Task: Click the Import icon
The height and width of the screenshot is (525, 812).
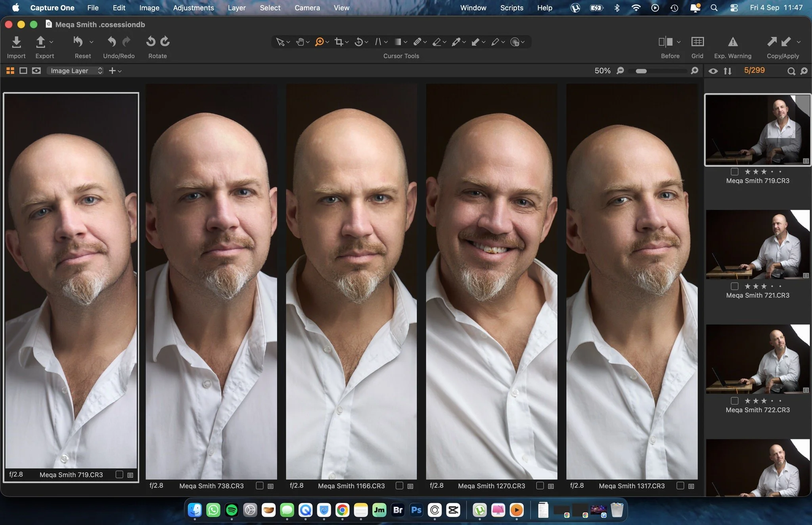Action: [16, 42]
